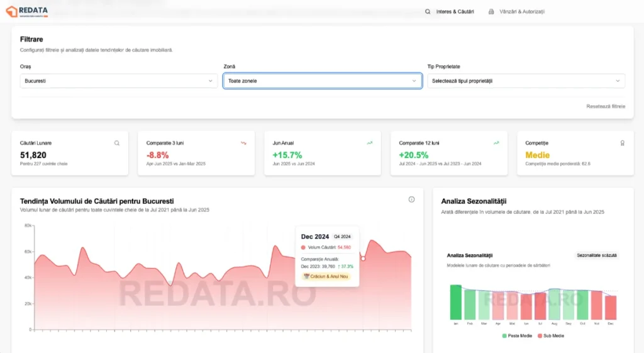Open the info icon on search trend chart
Viewport: 644px width, 353px height.
(411, 199)
